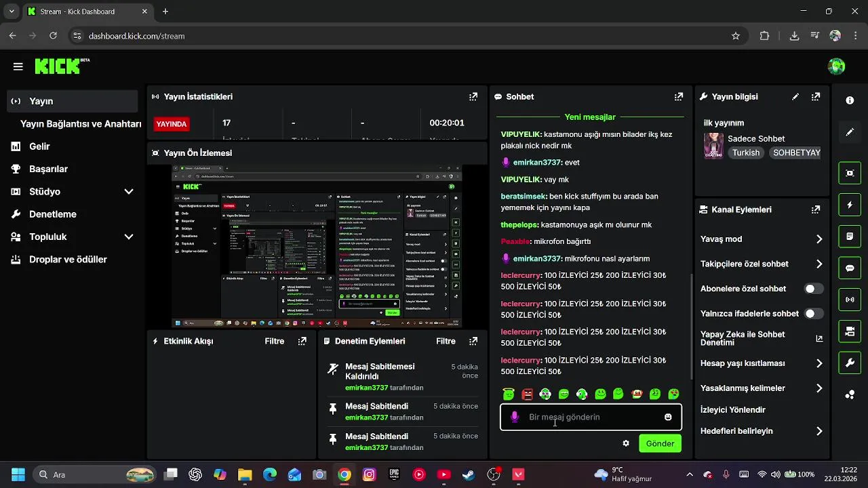Viewport: 868px width, 488px height.
Task: Click the browser address bar URL
Action: pyautogui.click(x=136, y=36)
